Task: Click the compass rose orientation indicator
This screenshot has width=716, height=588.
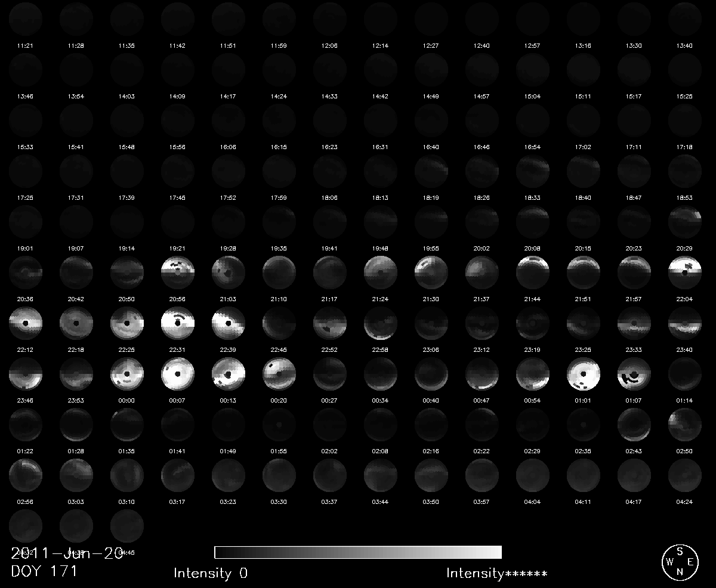Action: (x=680, y=562)
